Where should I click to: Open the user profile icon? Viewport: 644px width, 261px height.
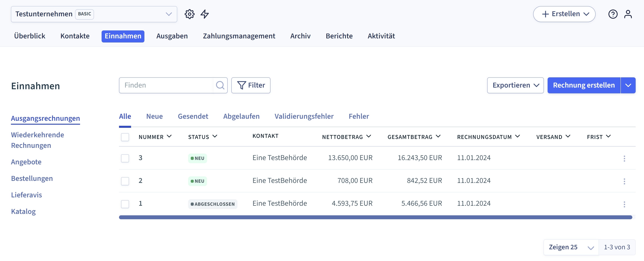628,14
